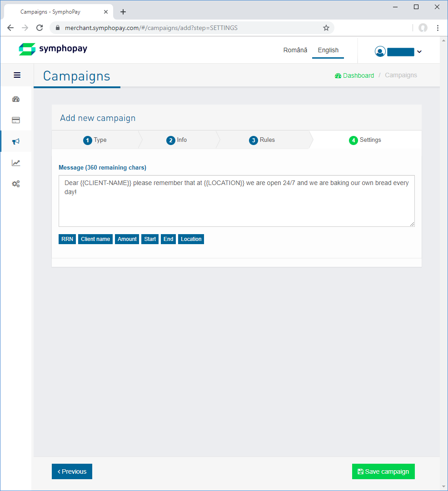Go to the Rules step
The image size is (448, 491).
pyautogui.click(x=262, y=140)
